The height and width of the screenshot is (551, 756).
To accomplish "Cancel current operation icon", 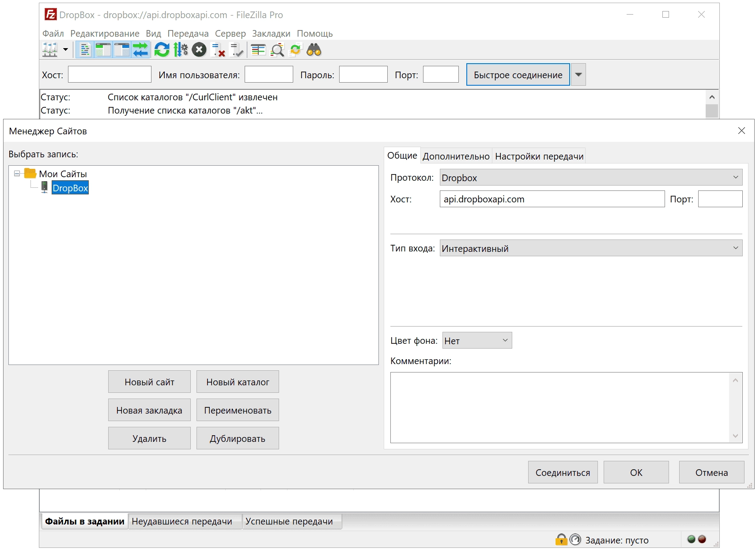I will (199, 50).
